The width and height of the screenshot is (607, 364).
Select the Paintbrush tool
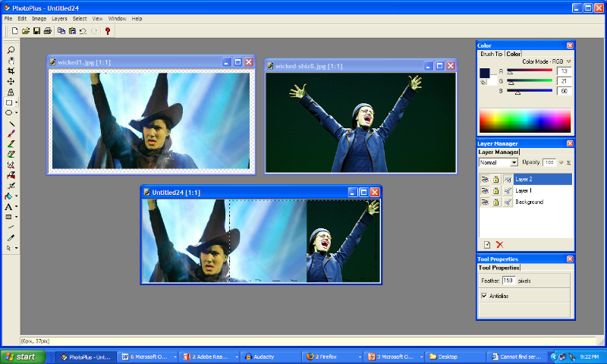pyautogui.click(x=11, y=133)
